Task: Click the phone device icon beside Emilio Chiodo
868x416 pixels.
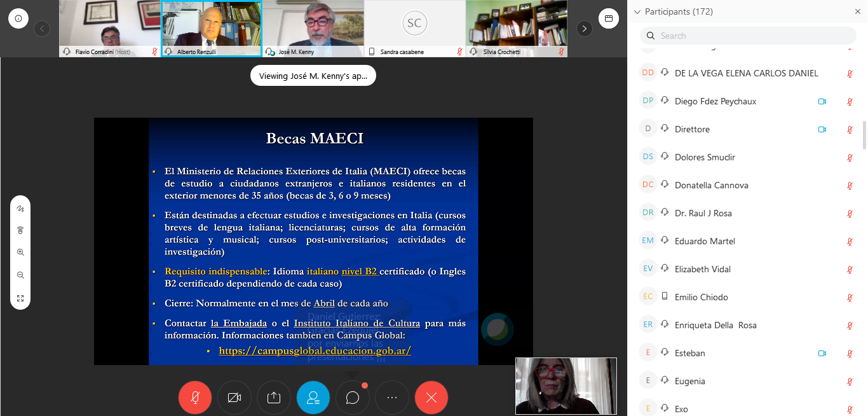Action: point(665,296)
